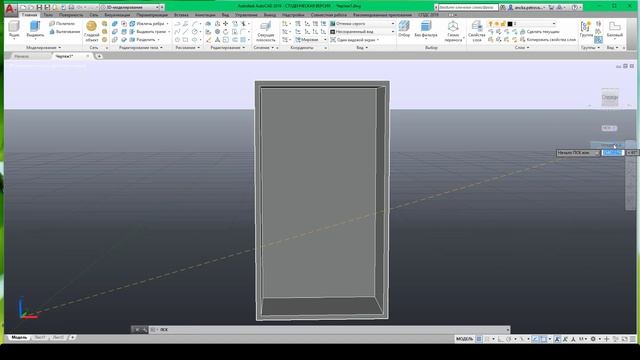Switch to the Лист1 layout tab

(x=40, y=338)
